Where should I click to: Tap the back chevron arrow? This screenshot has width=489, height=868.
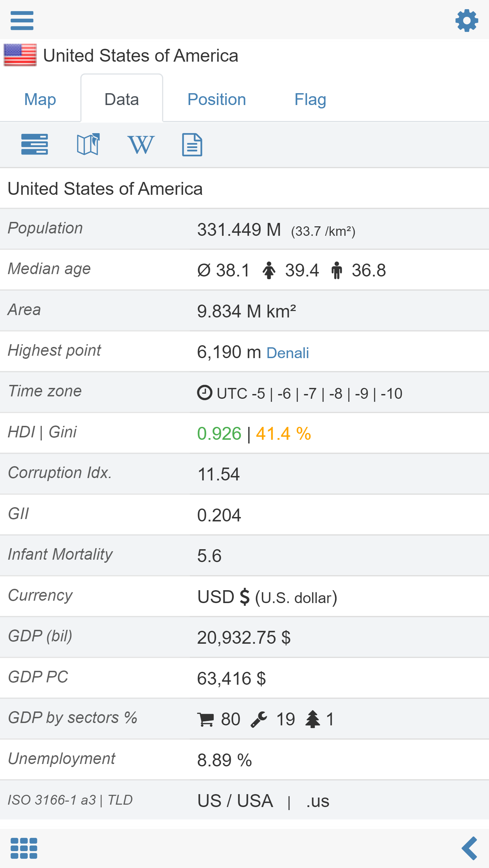pos(469,848)
